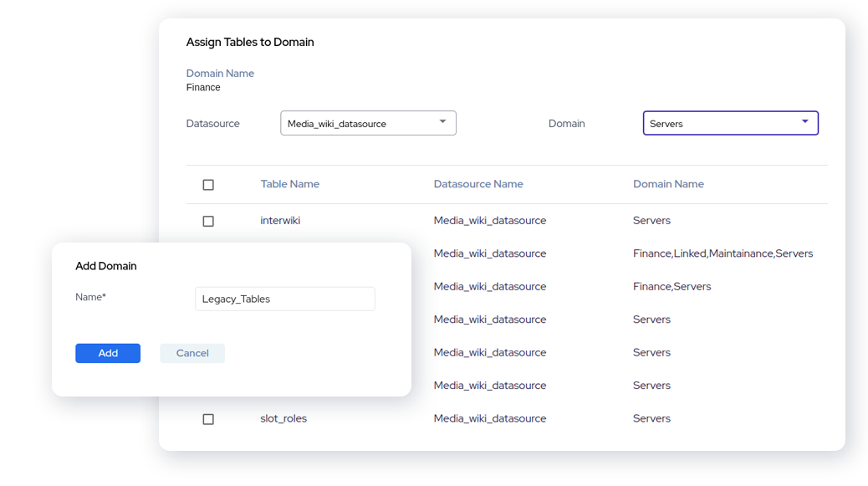Image resolution: width=868 pixels, height=486 pixels.
Task: Click Media_wiki_datasource in the interwiki row
Action: click(x=489, y=221)
